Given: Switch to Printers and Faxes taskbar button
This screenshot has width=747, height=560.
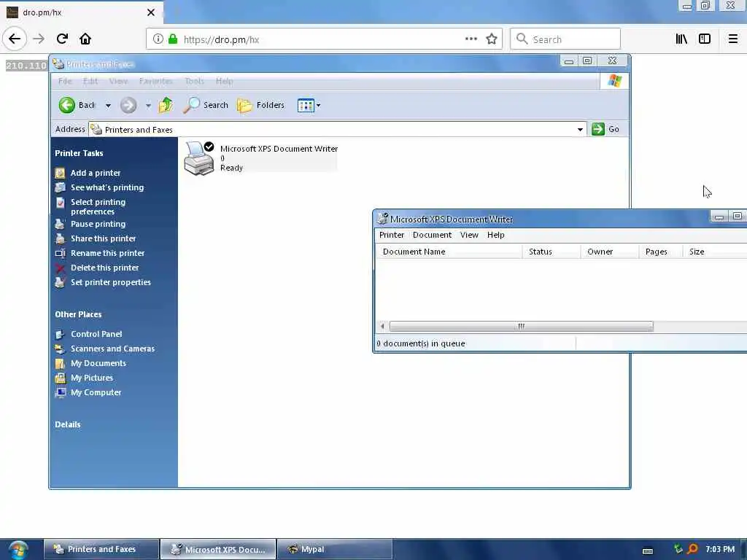Looking at the screenshot, I should point(101,549).
